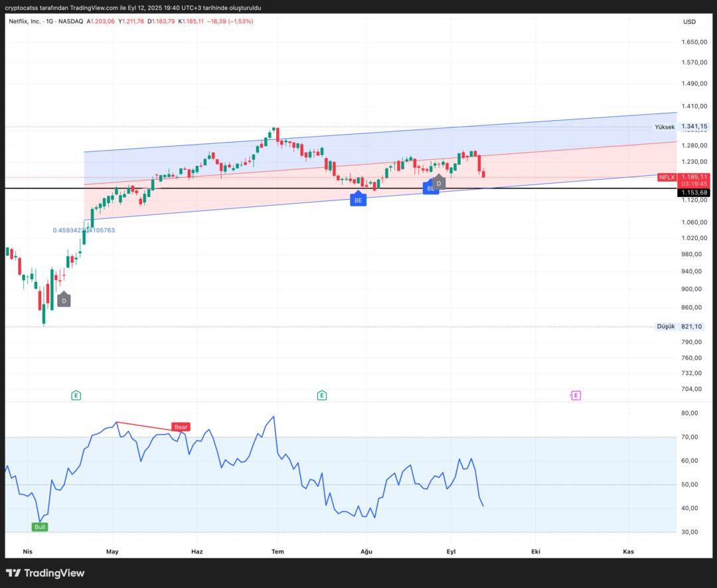
Task: Click the Nis month label on time axis
Action: [27, 551]
